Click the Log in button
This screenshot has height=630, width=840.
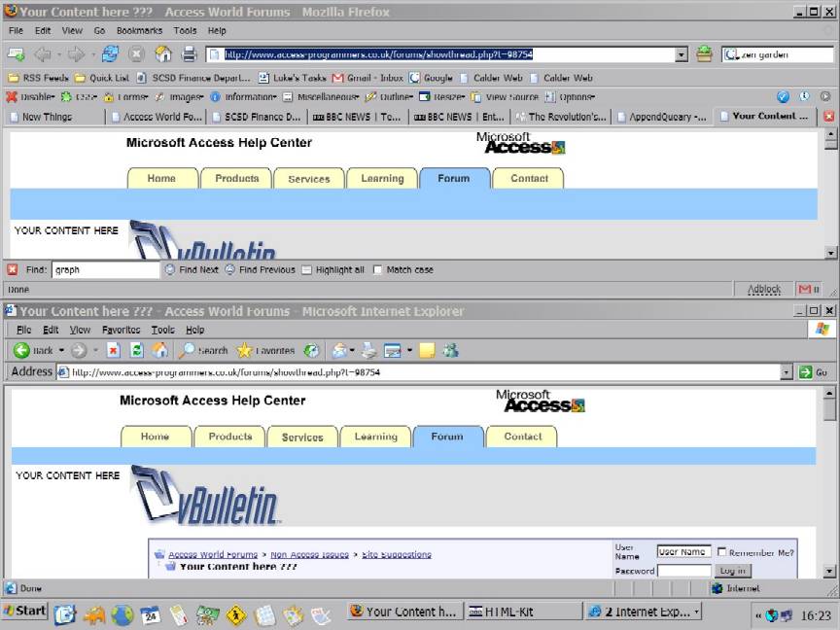coord(733,571)
